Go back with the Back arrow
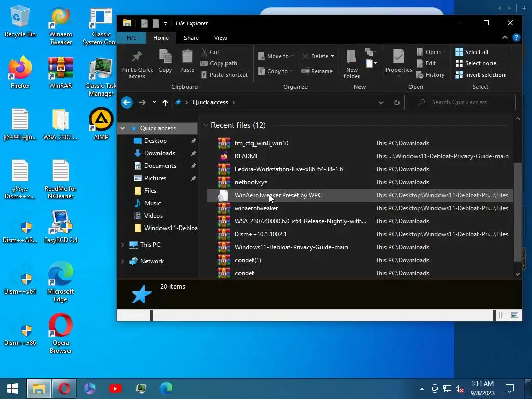This screenshot has height=399, width=532. (127, 102)
